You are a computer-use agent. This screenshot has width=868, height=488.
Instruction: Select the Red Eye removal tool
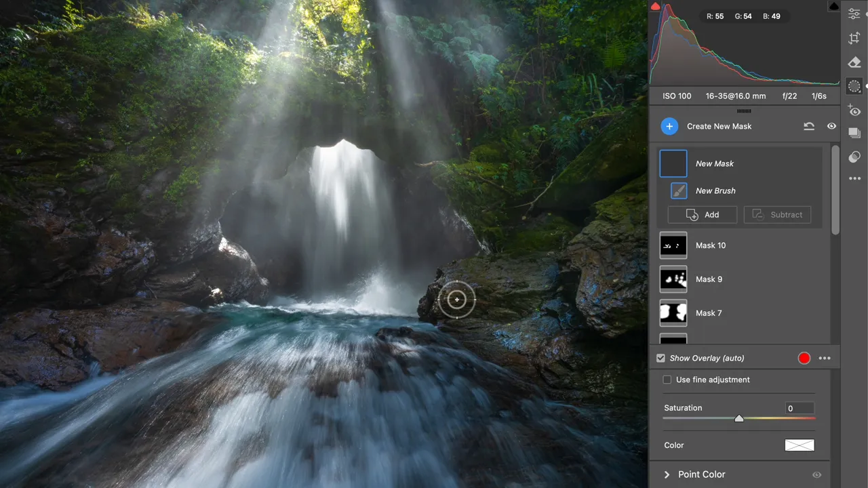pos(854,110)
